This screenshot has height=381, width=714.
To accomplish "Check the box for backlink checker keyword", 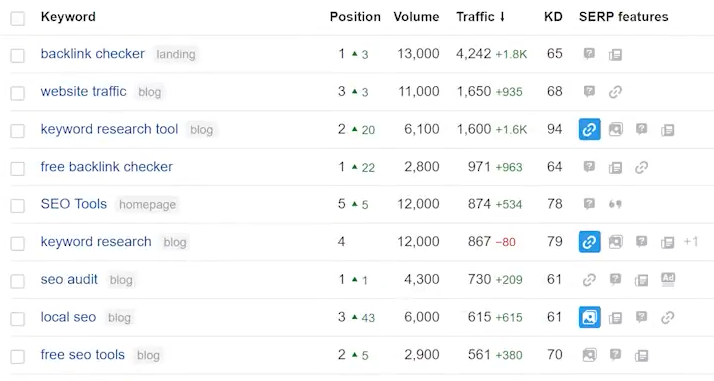I will 18,56.
